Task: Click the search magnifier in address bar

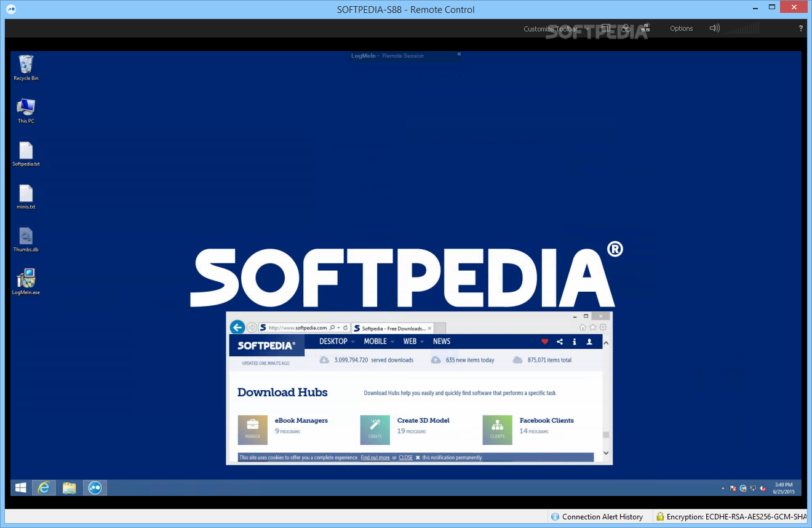Action: [332, 328]
